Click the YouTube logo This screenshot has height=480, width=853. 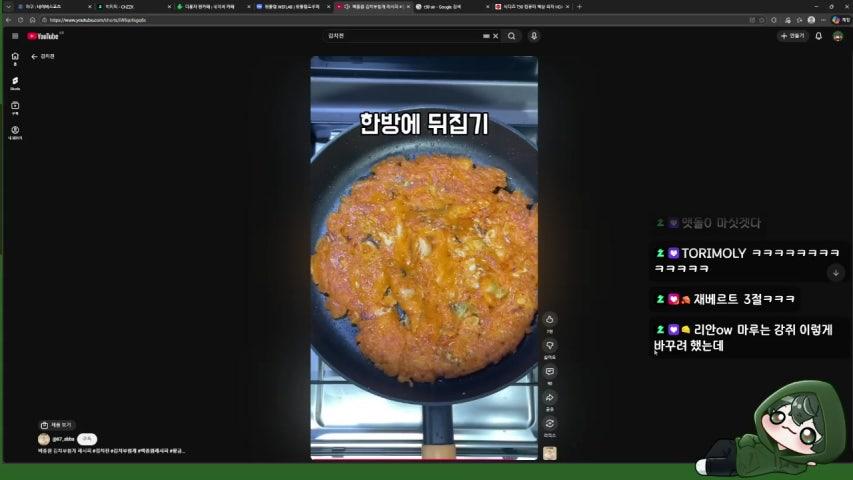pyautogui.click(x=44, y=36)
